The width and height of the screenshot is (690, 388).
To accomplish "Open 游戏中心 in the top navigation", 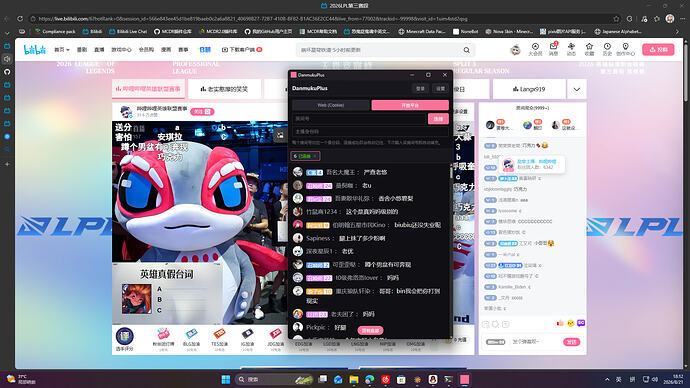I will tap(121, 50).
